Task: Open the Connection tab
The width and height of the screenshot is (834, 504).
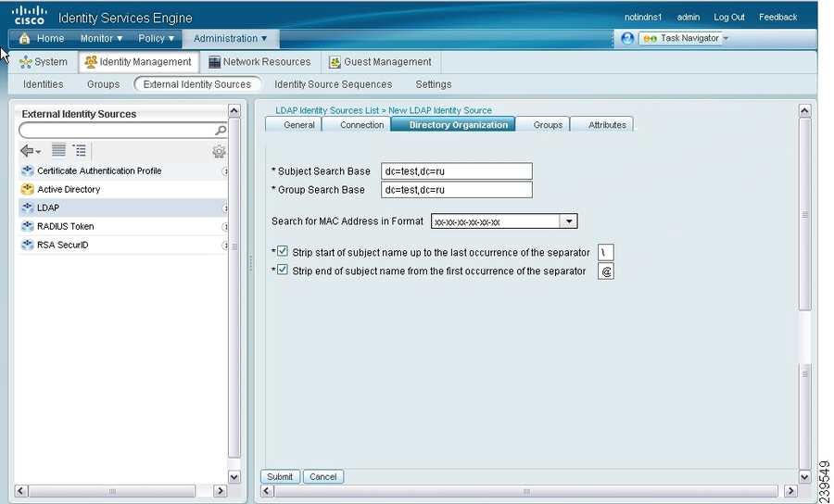Action: pyautogui.click(x=361, y=124)
